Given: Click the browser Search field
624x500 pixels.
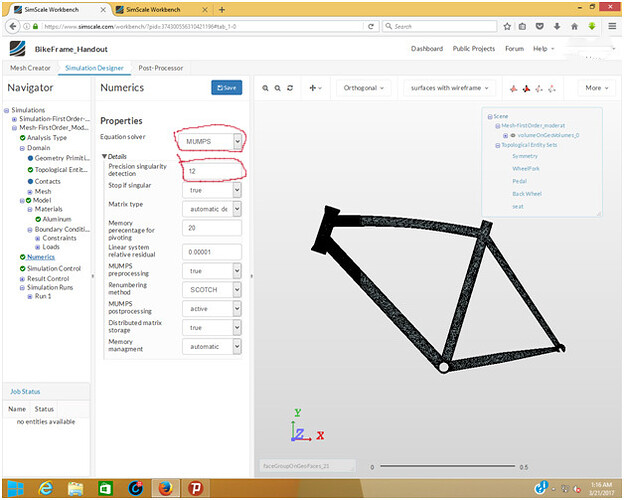Looking at the screenshot, I should click(x=440, y=26).
